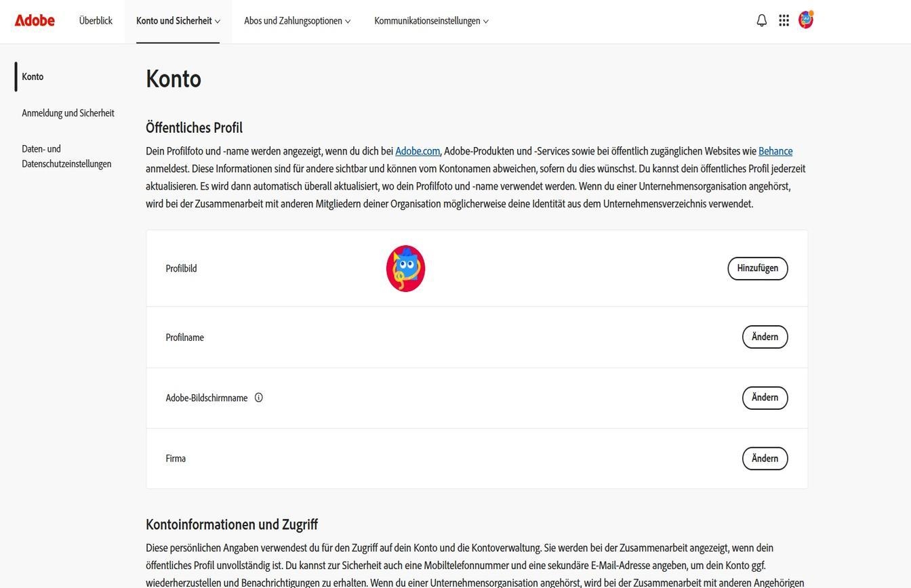Expand the Kommunikationseinstellungen dropdown

pyautogui.click(x=432, y=20)
